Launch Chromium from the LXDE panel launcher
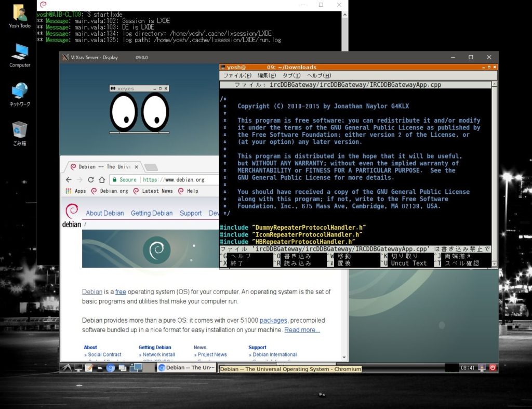532x409 pixels. pos(110,367)
